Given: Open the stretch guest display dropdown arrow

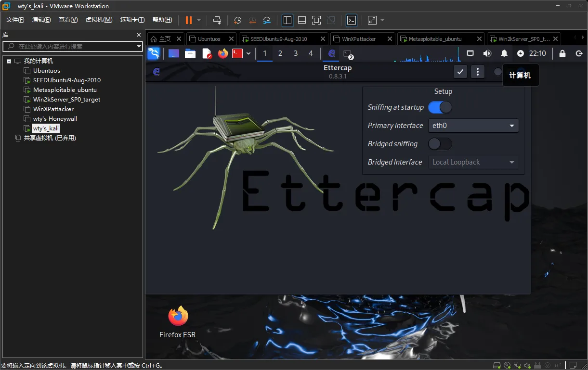Looking at the screenshot, I should click(x=382, y=20).
